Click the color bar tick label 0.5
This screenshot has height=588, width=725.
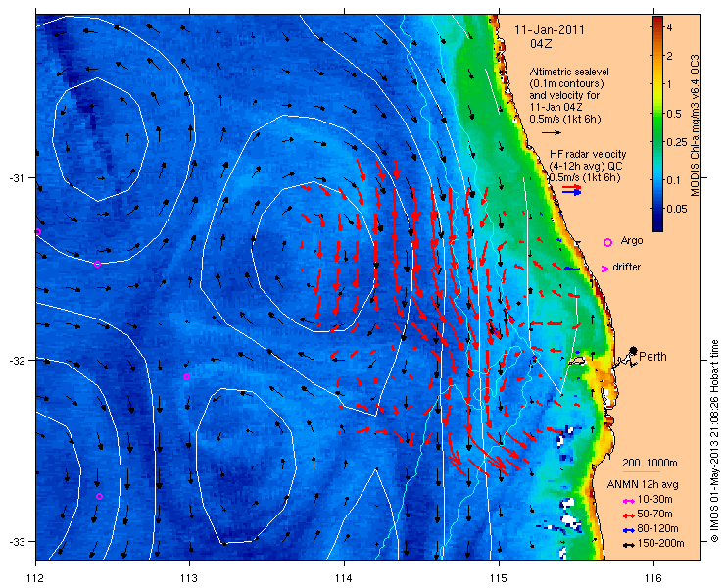674,114
